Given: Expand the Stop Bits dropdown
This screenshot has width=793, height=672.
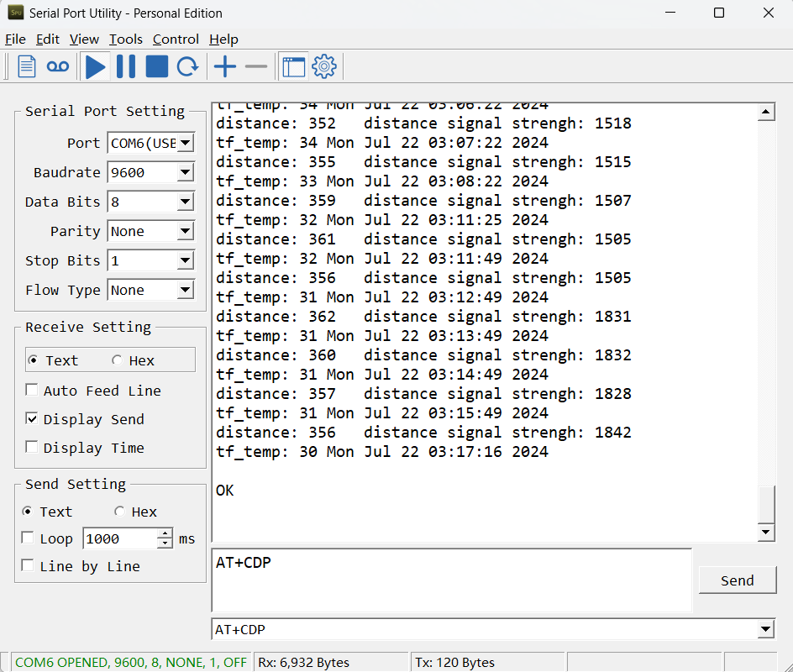Looking at the screenshot, I should [x=186, y=260].
